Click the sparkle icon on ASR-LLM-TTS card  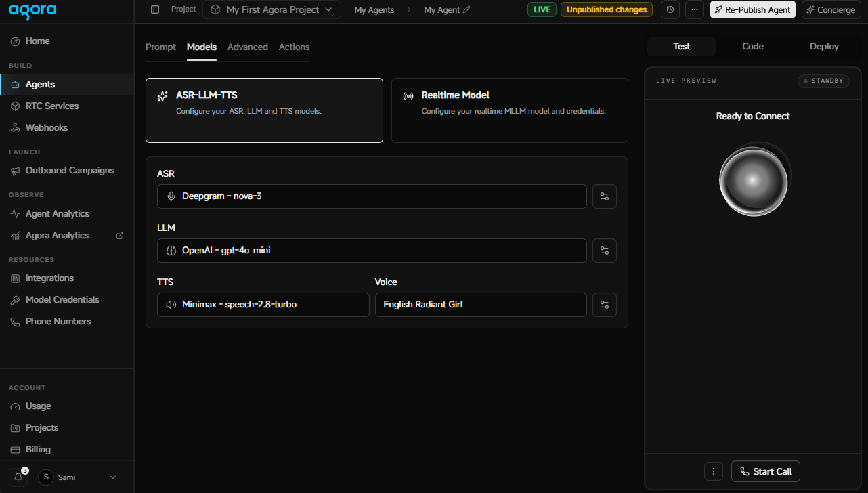(162, 96)
